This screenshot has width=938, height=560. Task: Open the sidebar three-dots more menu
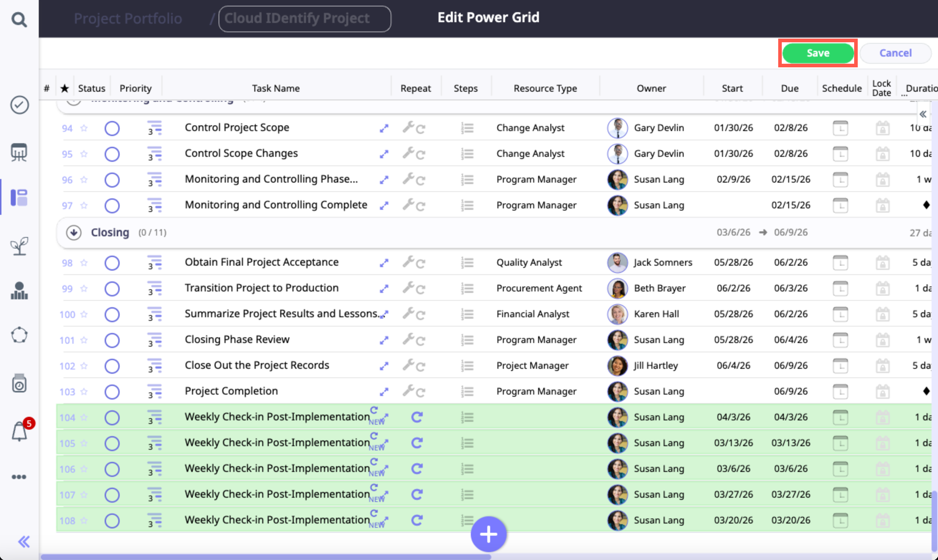(x=19, y=477)
